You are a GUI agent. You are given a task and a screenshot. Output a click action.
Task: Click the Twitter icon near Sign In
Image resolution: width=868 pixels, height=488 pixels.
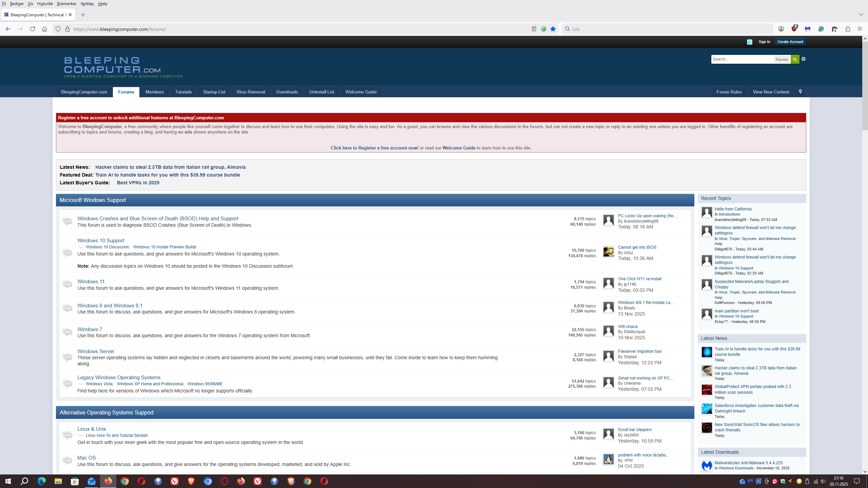(750, 42)
